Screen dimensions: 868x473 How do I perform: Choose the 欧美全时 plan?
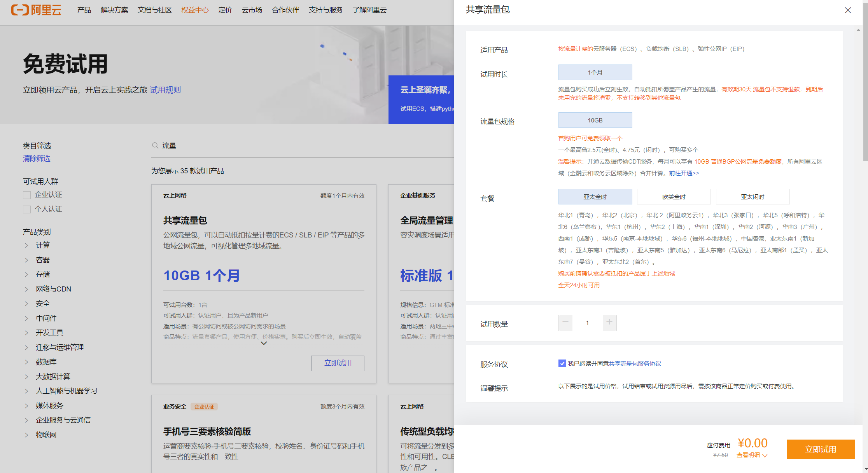[674, 197]
